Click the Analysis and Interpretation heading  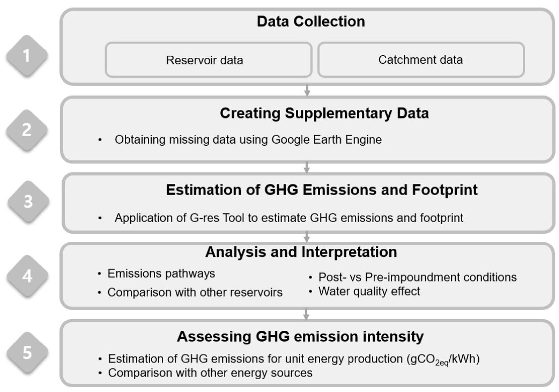pos(301,252)
